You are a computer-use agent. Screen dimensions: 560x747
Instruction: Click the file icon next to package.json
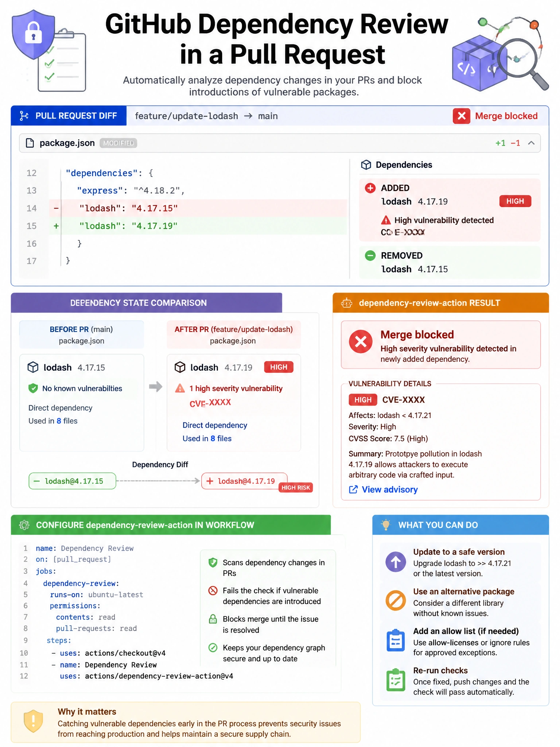30,143
